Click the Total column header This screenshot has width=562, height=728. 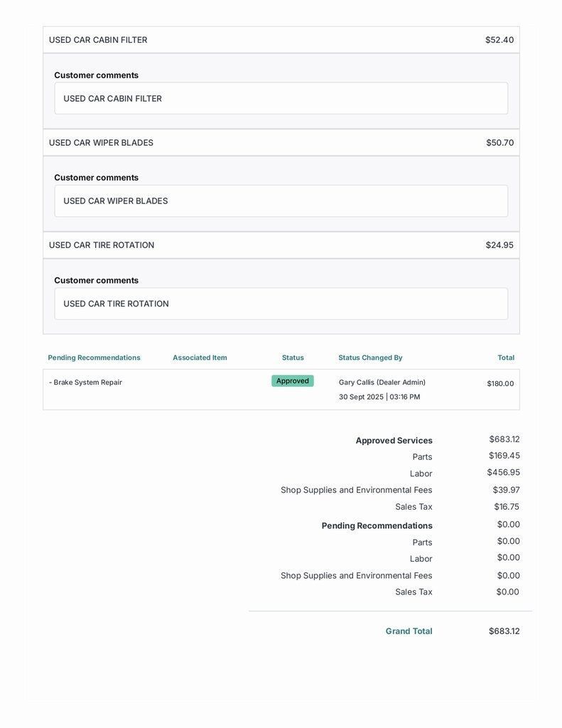[x=506, y=358]
